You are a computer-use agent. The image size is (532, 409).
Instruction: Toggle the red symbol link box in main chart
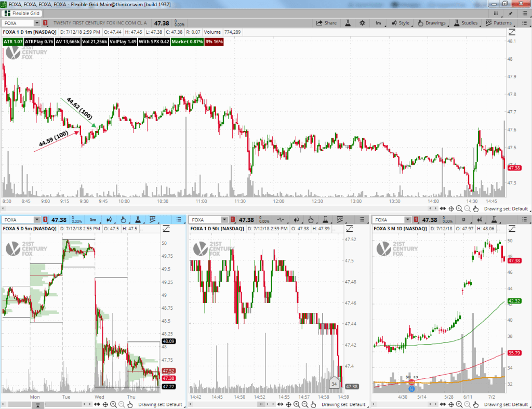[45, 23]
